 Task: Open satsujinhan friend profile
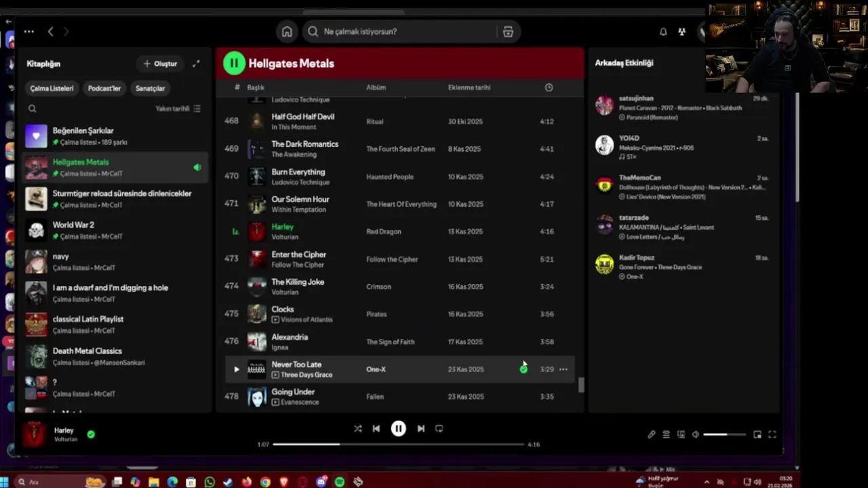tap(636, 98)
